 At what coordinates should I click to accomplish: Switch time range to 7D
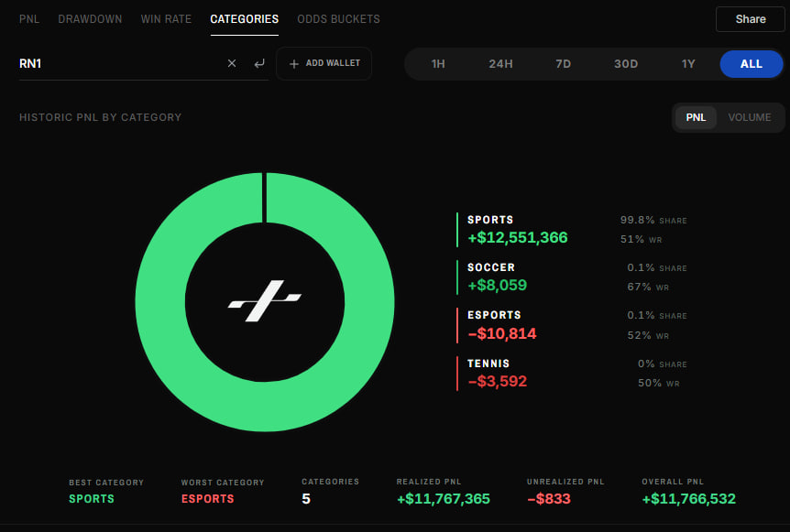[x=563, y=64]
